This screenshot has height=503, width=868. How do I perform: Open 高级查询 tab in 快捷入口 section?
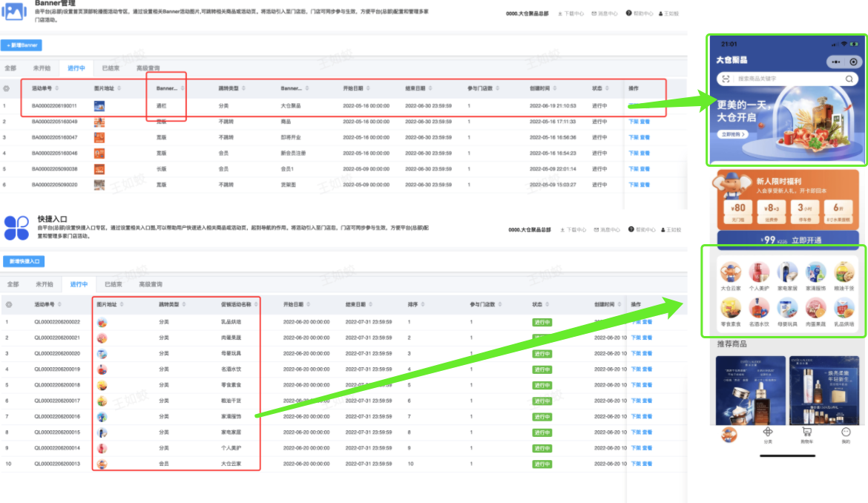coord(151,284)
